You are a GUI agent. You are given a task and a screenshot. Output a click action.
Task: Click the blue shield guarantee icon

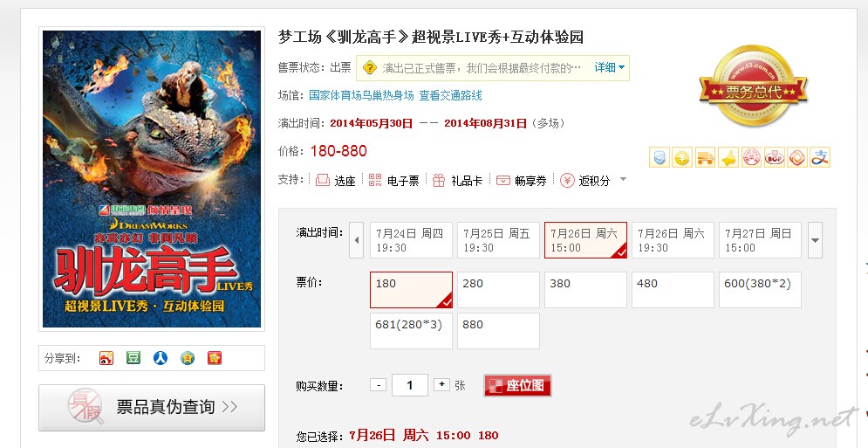660,157
